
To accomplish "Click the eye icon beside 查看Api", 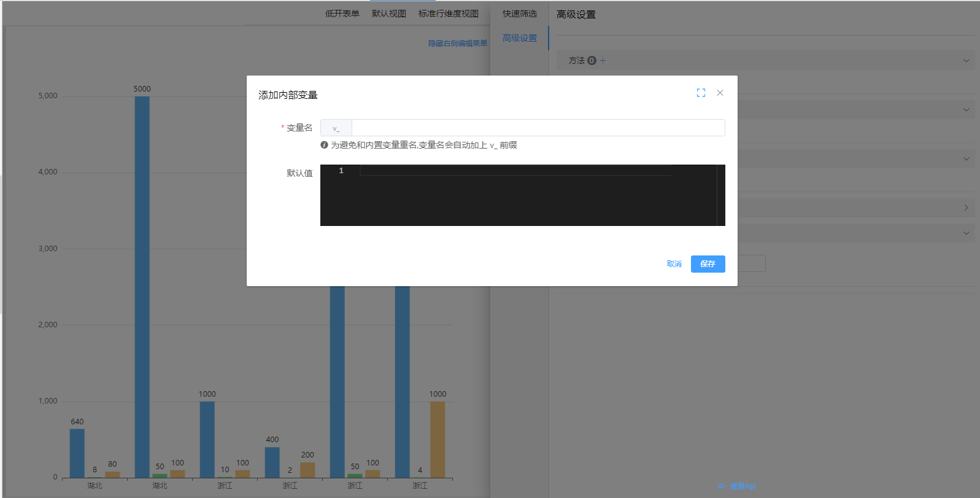I will pyautogui.click(x=722, y=486).
